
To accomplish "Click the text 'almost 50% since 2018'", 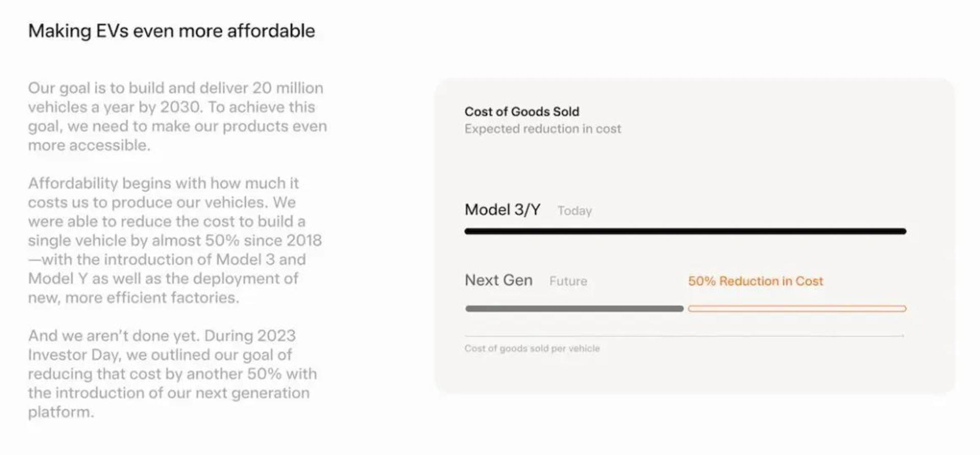I will click(237, 240).
